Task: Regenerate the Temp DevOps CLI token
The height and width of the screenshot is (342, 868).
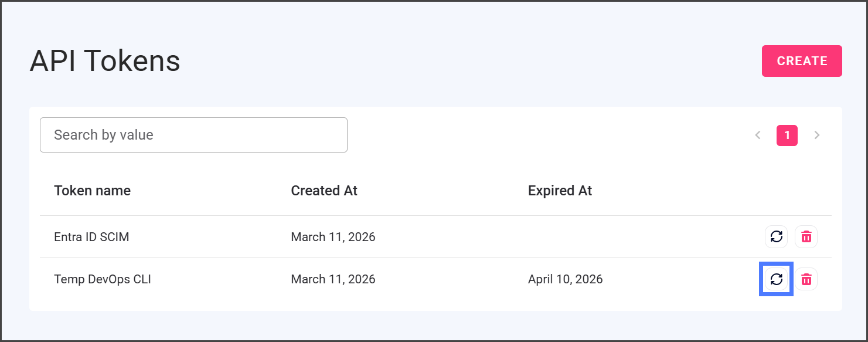Action: click(x=776, y=279)
